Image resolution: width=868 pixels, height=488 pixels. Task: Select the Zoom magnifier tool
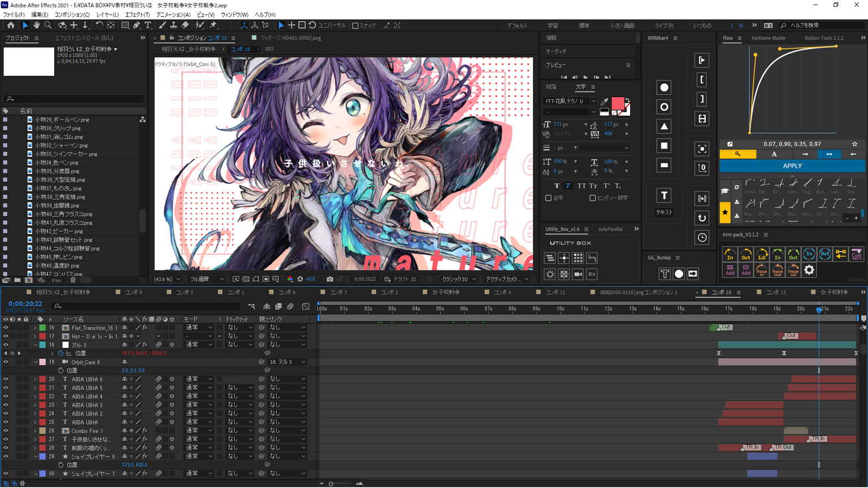point(48,25)
